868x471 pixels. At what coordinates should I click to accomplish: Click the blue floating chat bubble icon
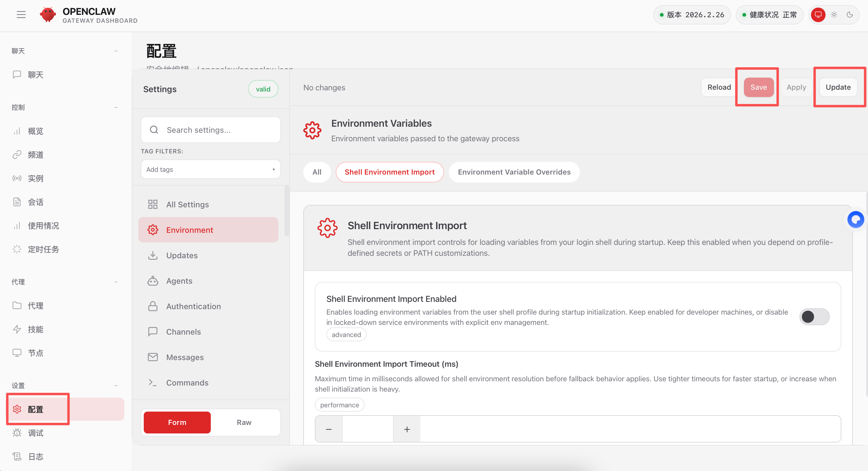[x=856, y=219]
